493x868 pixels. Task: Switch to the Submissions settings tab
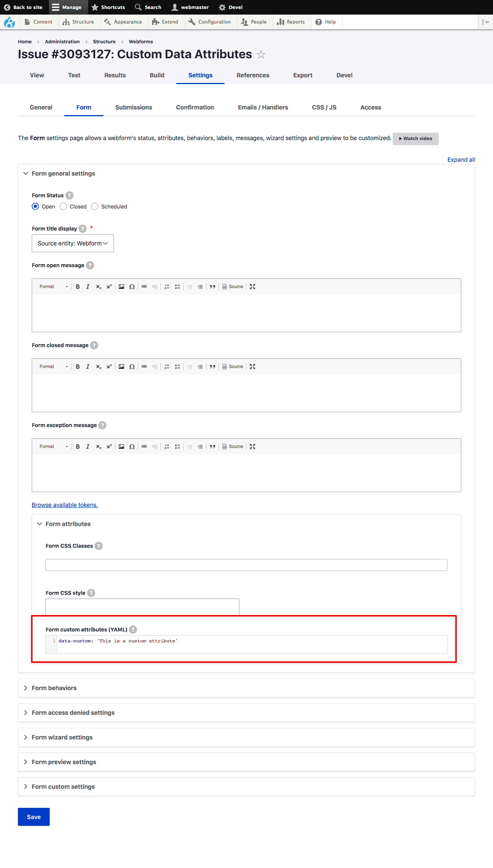coord(134,107)
